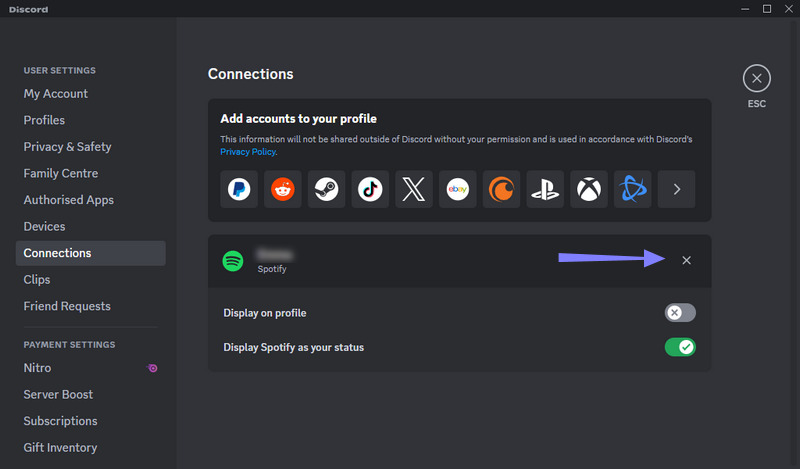Connect a TikTok account
This screenshot has width=800, height=469.
coord(370,189)
